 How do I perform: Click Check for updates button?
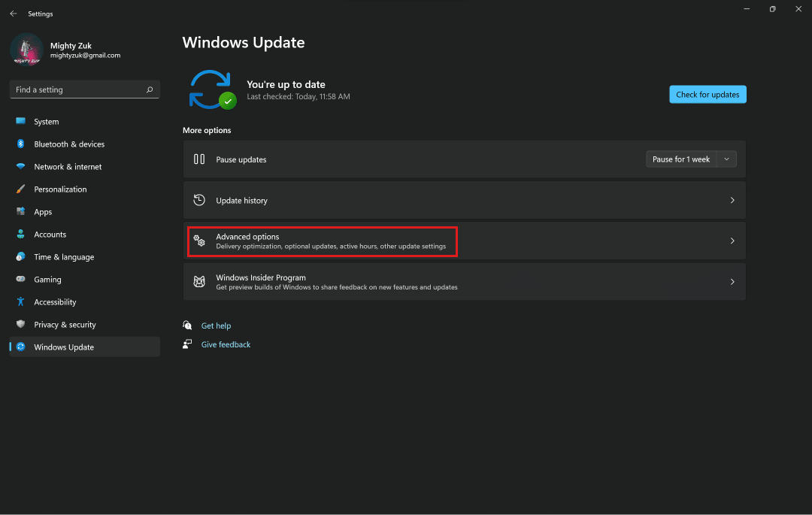707,94
